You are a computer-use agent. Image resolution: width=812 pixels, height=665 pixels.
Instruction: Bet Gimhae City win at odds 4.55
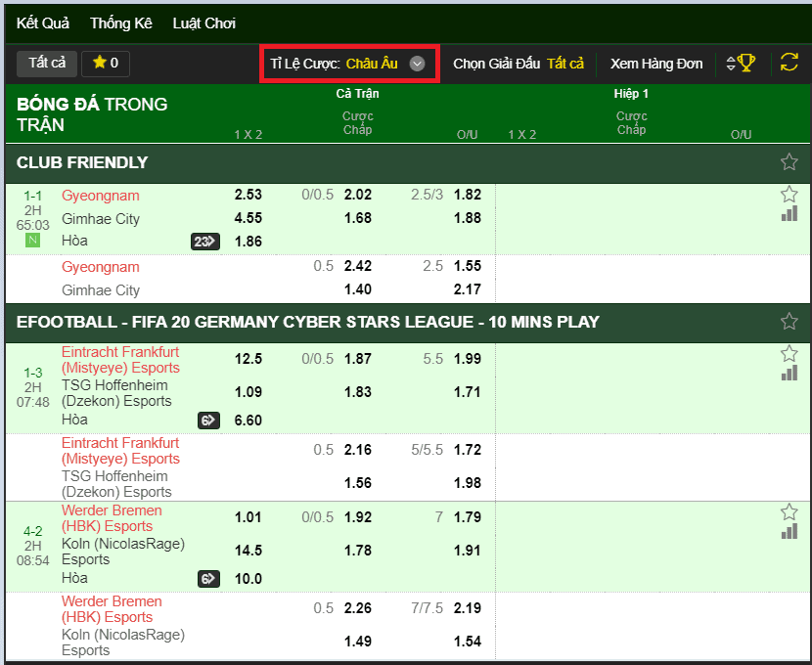click(248, 218)
